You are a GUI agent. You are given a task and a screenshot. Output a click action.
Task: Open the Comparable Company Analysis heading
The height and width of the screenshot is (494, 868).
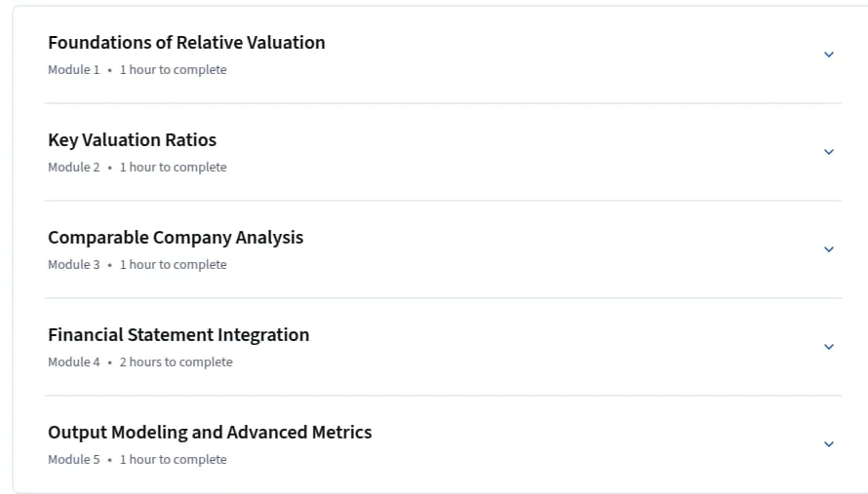tap(176, 238)
